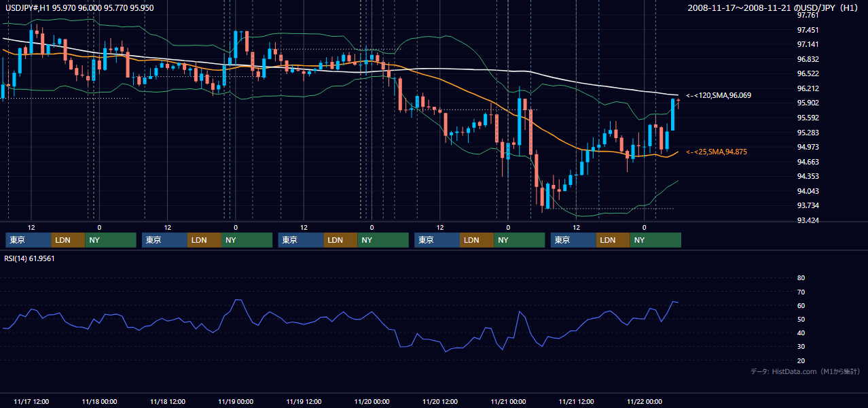Click the 11/22 00:00 time axis label
Screen dimensions: 868x408
tap(645, 402)
